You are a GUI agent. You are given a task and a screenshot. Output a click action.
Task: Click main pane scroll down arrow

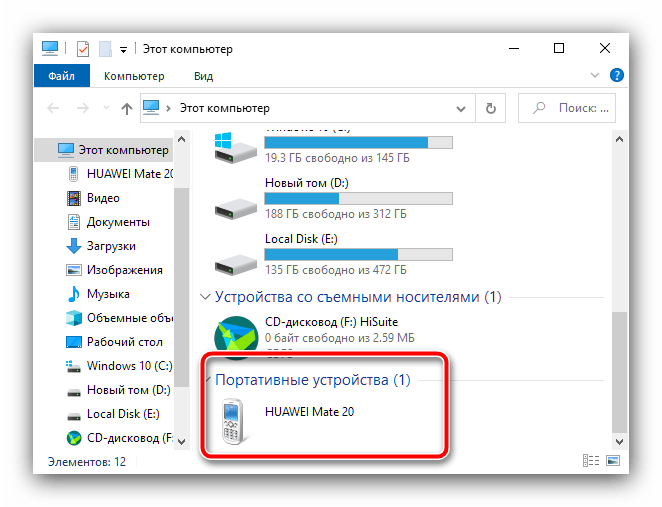point(619,442)
